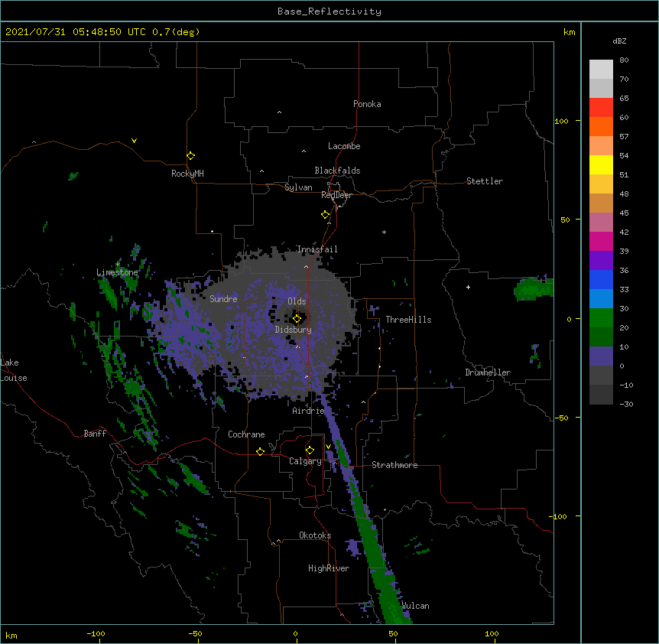This screenshot has width=659, height=644.
Task: Click the Banff town label
Action: [x=95, y=434]
